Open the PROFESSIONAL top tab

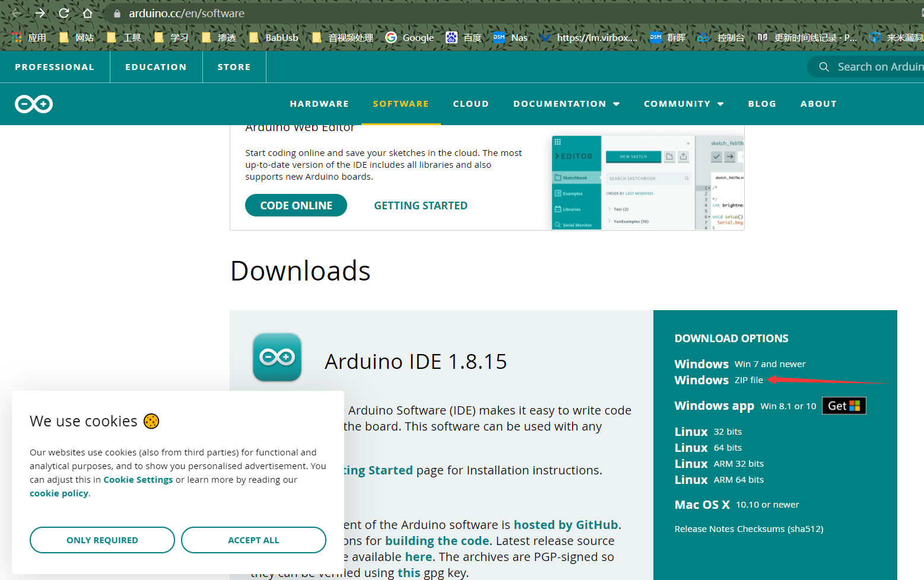tap(55, 67)
